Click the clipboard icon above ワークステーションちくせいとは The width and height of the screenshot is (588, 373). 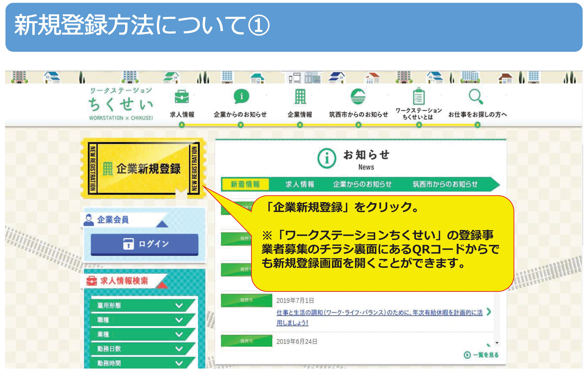coord(419,96)
